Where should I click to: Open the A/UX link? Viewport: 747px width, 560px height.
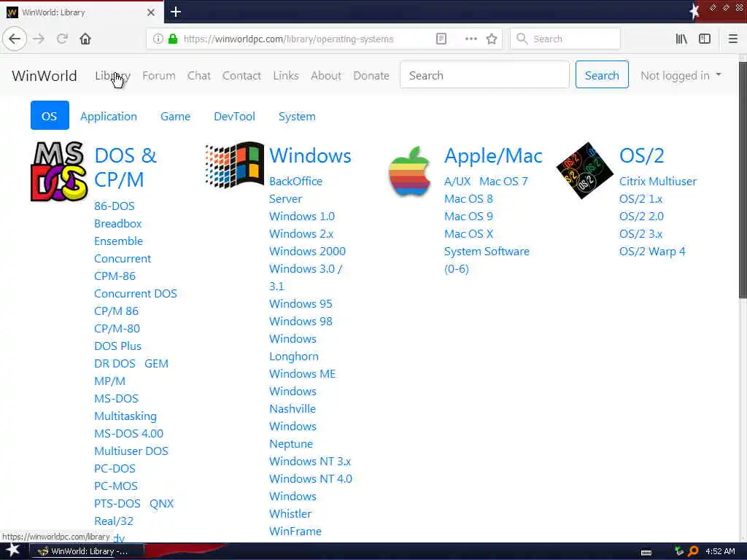point(457,181)
